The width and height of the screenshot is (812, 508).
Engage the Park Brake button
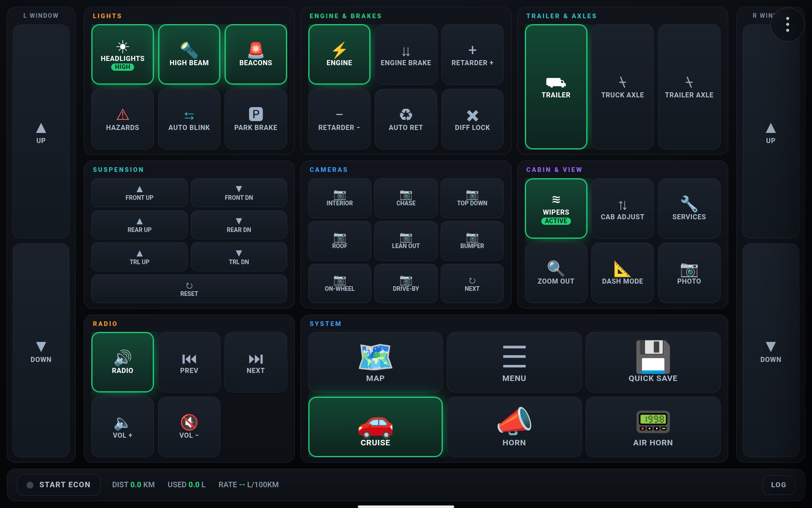pyautogui.click(x=255, y=119)
